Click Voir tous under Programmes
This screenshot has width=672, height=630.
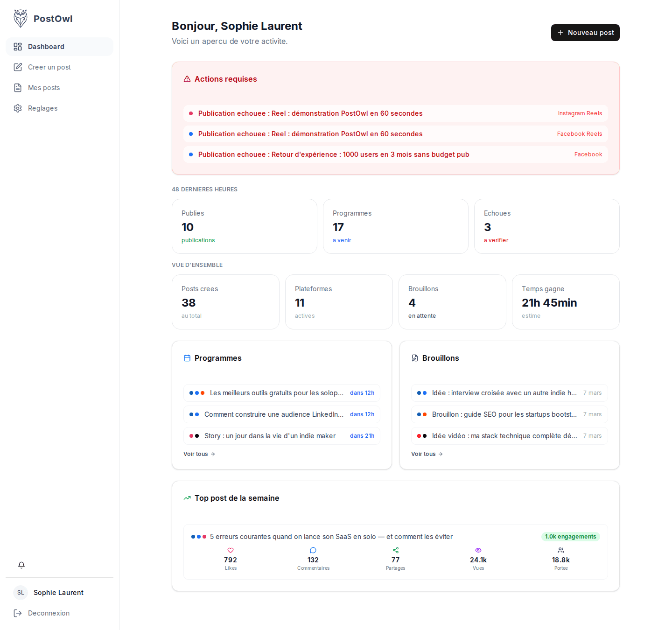199,454
